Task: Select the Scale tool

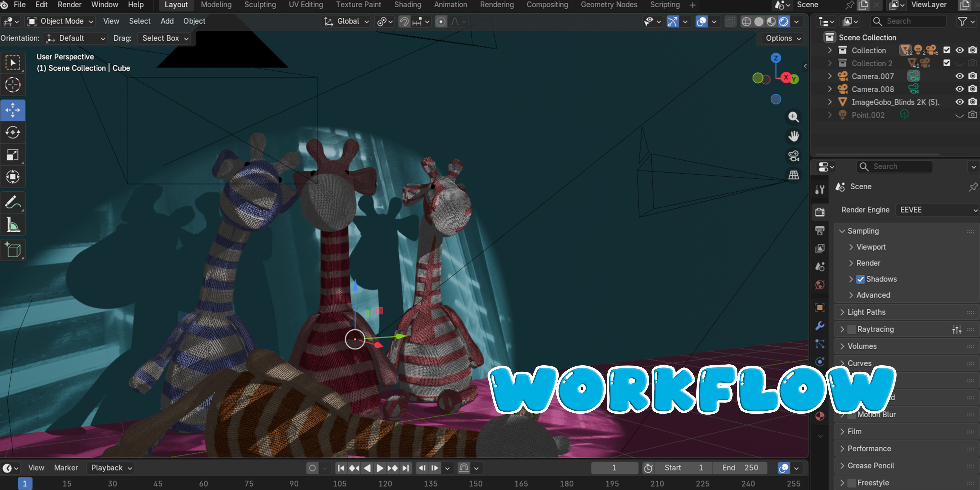Action: pyautogui.click(x=13, y=154)
